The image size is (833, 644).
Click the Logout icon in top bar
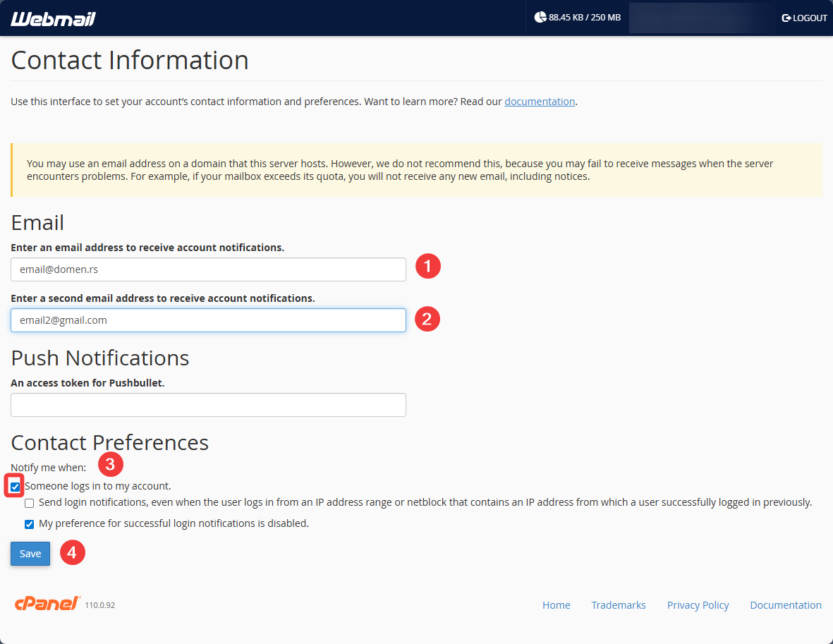point(786,18)
